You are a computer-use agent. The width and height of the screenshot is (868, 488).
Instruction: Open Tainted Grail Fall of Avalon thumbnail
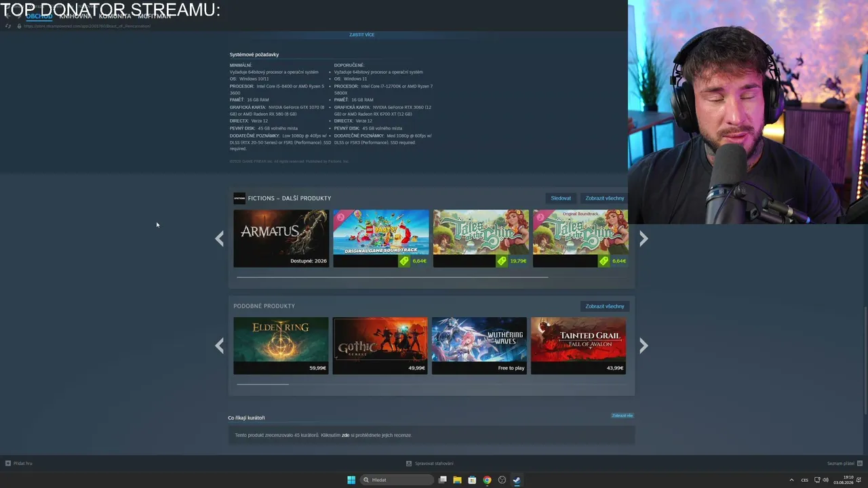click(578, 346)
